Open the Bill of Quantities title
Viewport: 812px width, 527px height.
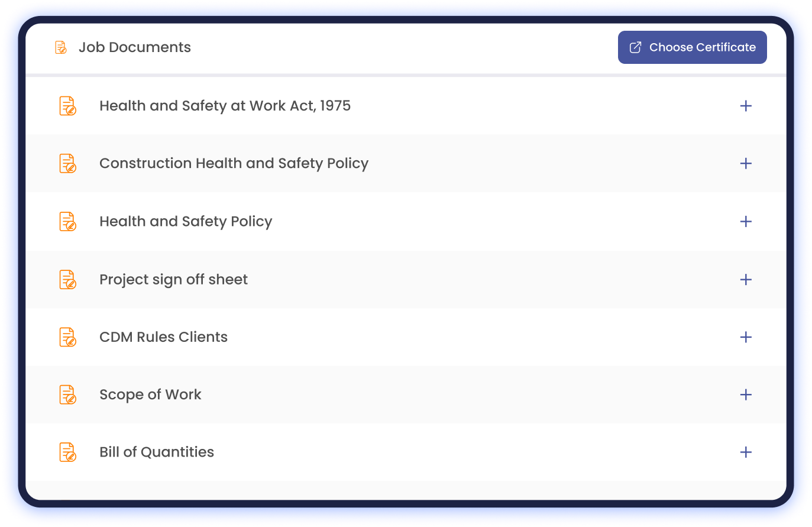pyautogui.click(x=157, y=452)
